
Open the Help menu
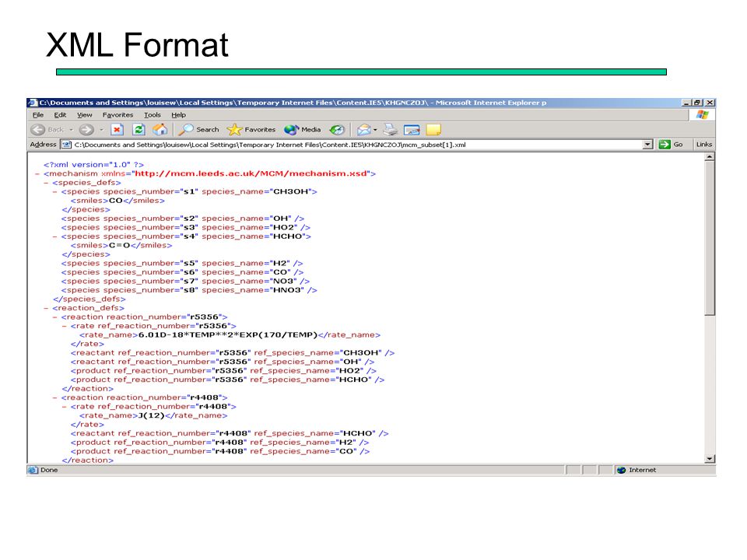179,115
